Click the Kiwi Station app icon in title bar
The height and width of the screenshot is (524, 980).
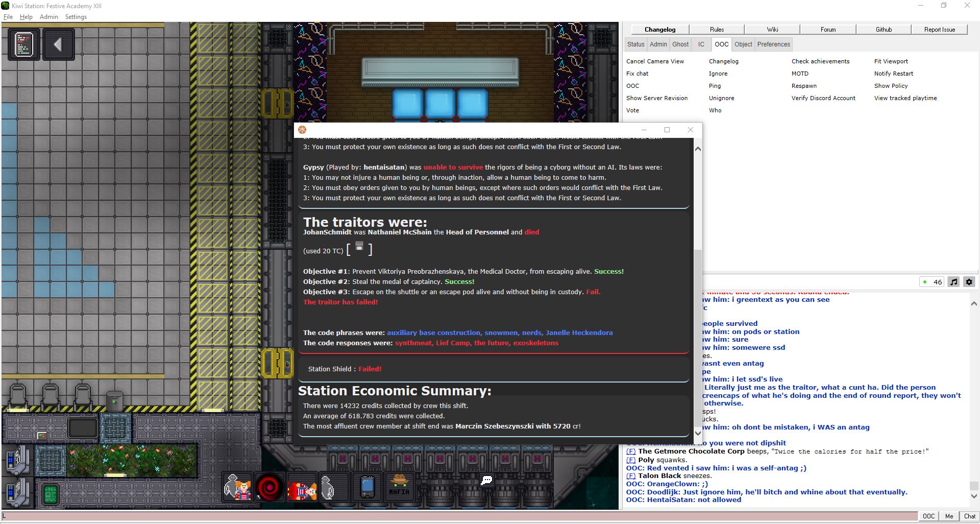pos(5,6)
